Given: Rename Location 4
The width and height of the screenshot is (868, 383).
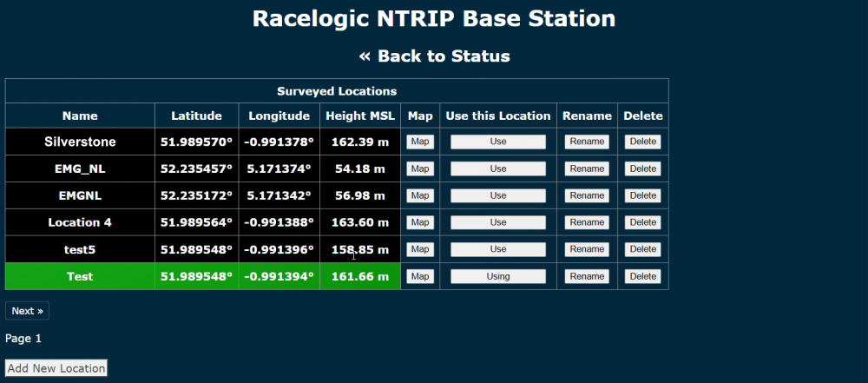Looking at the screenshot, I should coord(587,222).
